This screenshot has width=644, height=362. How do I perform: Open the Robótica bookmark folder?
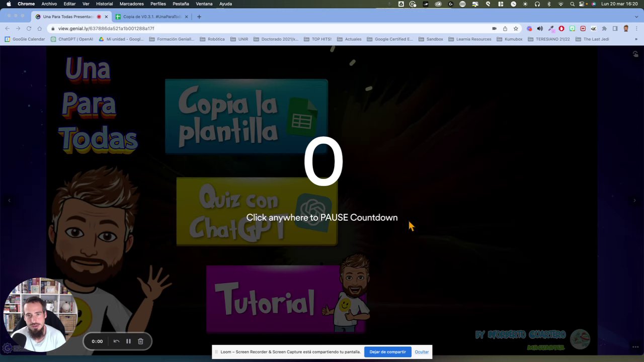point(212,39)
